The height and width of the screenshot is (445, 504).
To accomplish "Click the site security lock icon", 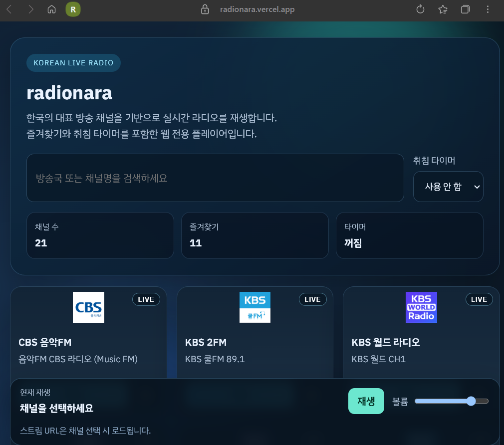I will (x=205, y=9).
